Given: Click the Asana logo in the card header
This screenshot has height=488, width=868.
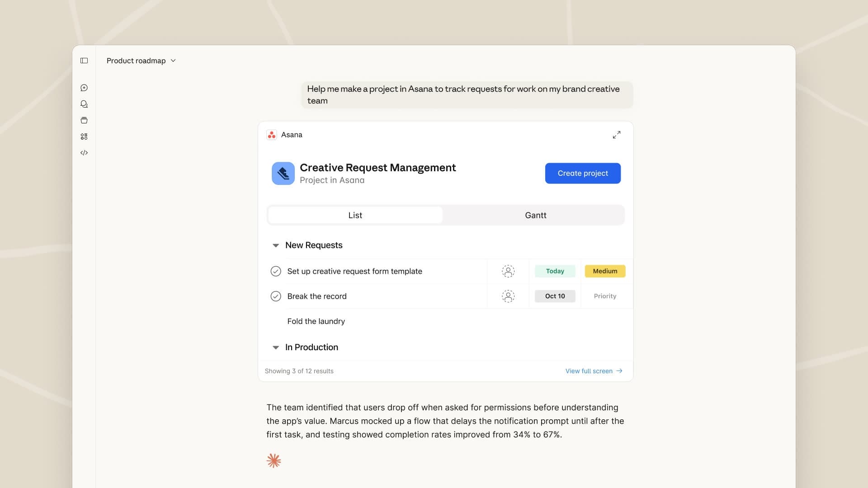Looking at the screenshot, I should pyautogui.click(x=272, y=134).
